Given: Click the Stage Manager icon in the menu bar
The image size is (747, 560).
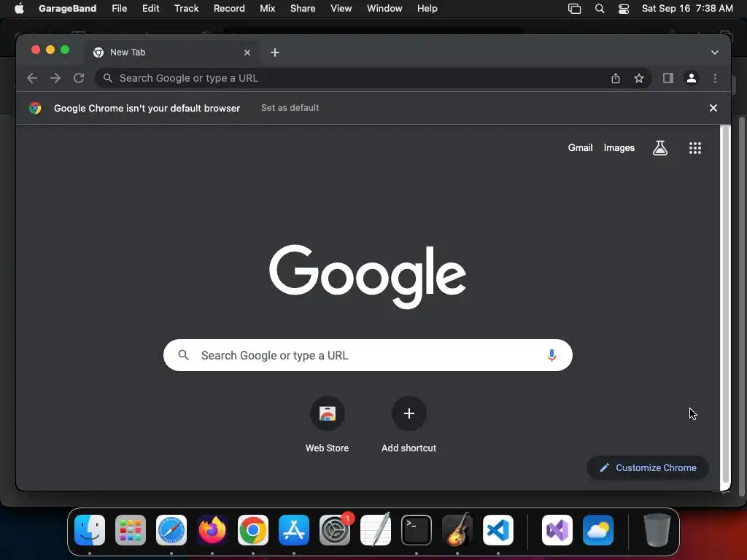Looking at the screenshot, I should click(x=575, y=9).
